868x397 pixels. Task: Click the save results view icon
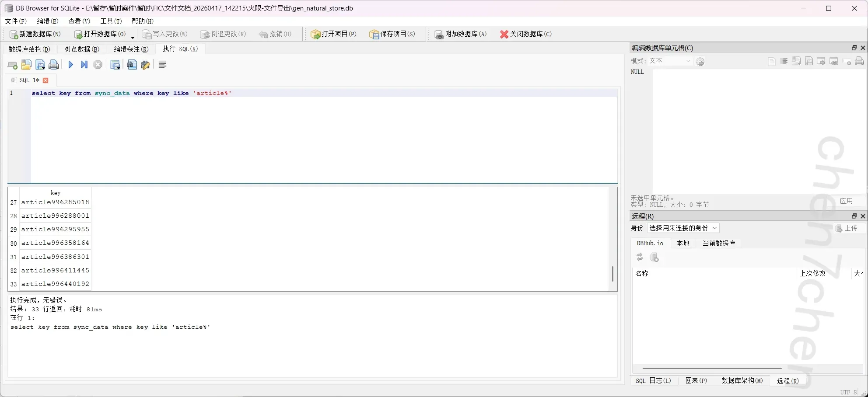pos(115,65)
